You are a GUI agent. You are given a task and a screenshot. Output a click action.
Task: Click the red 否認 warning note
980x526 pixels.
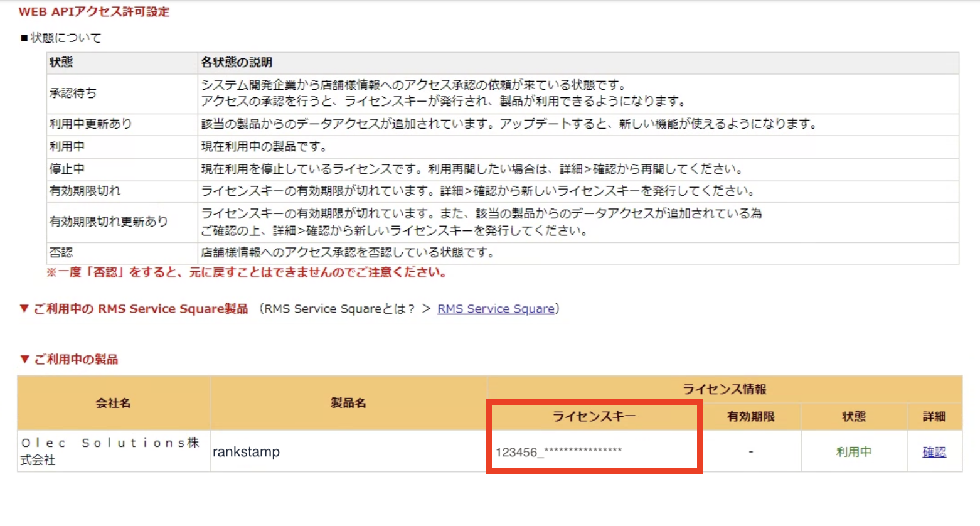coord(246,272)
